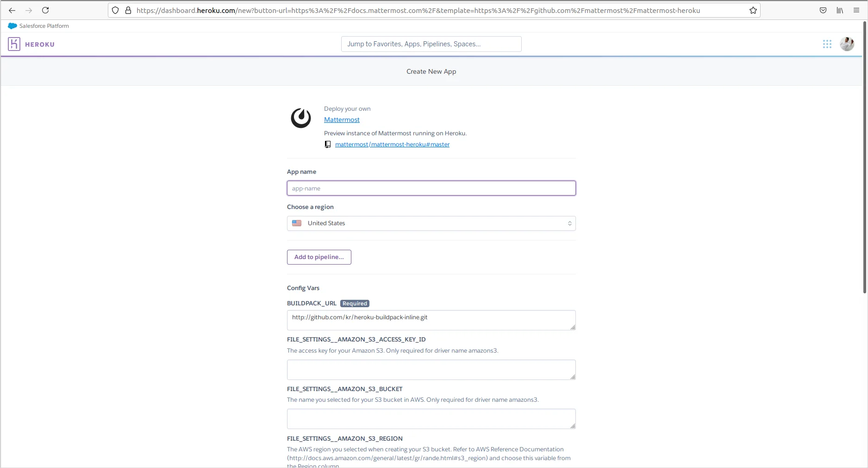Click the Heroku logo icon
Image resolution: width=868 pixels, height=468 pixels.
click(x=14, y=44)
